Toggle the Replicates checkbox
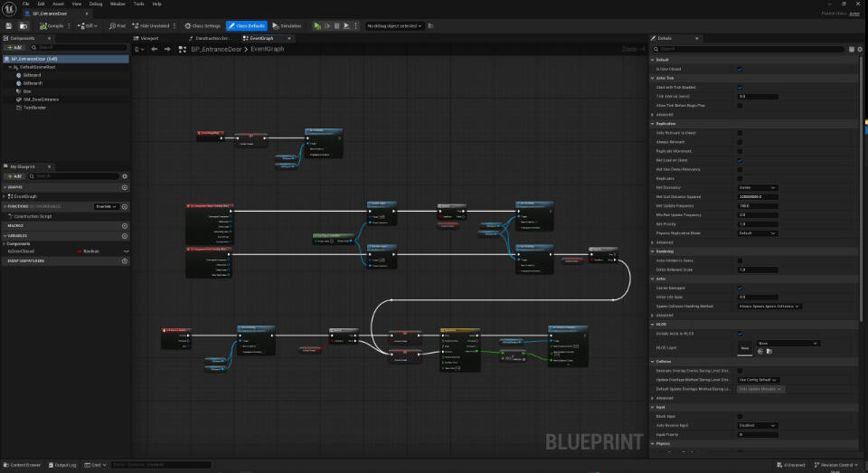 point(741,178)
